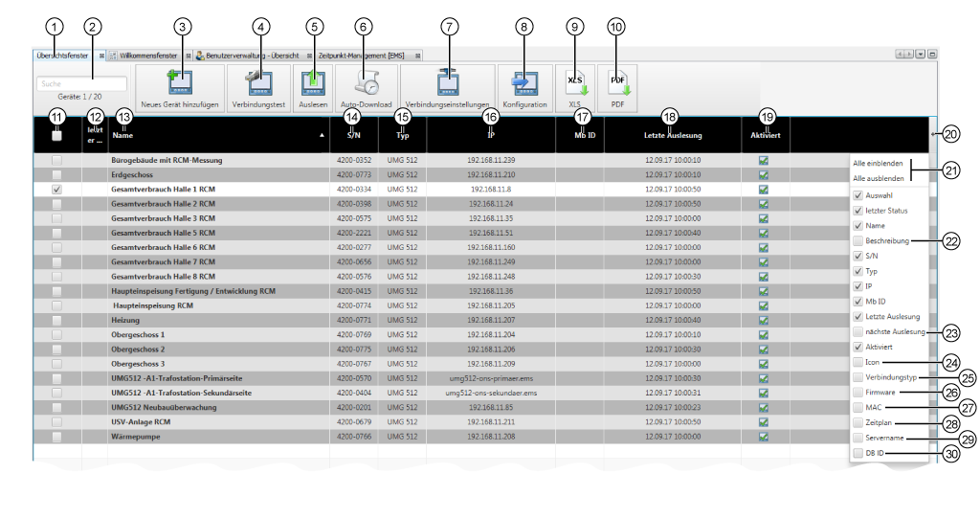980x519 pixels.
Task: Enable the Firmware column checkbox
Action: 857,393
